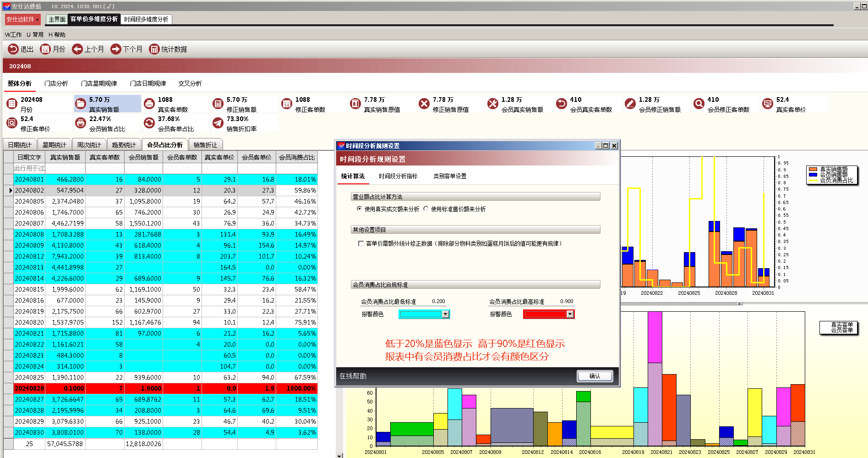Click the 销售折扣率 paper plane icon
Image resolution: width=868 pixels, height=458 pixels.
click(x=218, y=123)
